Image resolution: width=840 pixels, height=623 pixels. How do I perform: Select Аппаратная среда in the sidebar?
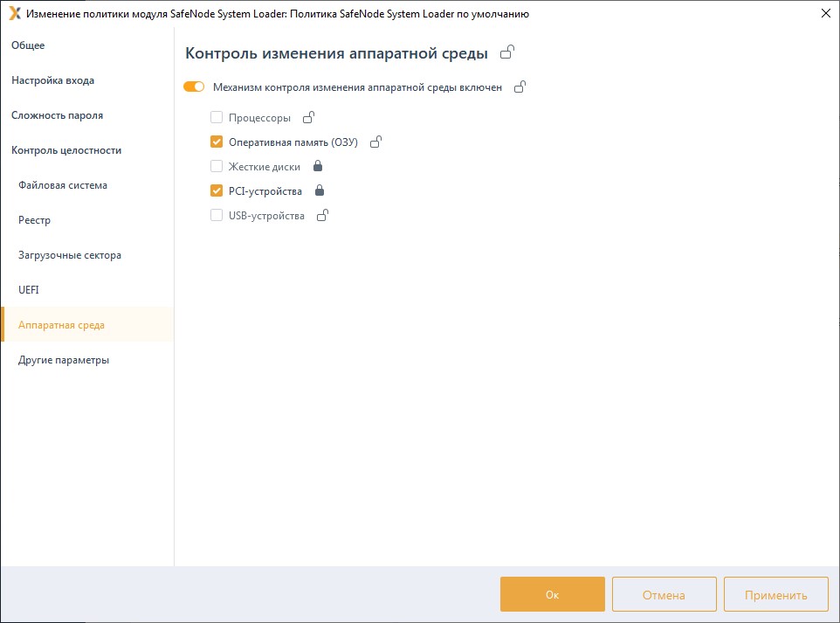click(86, 325)
